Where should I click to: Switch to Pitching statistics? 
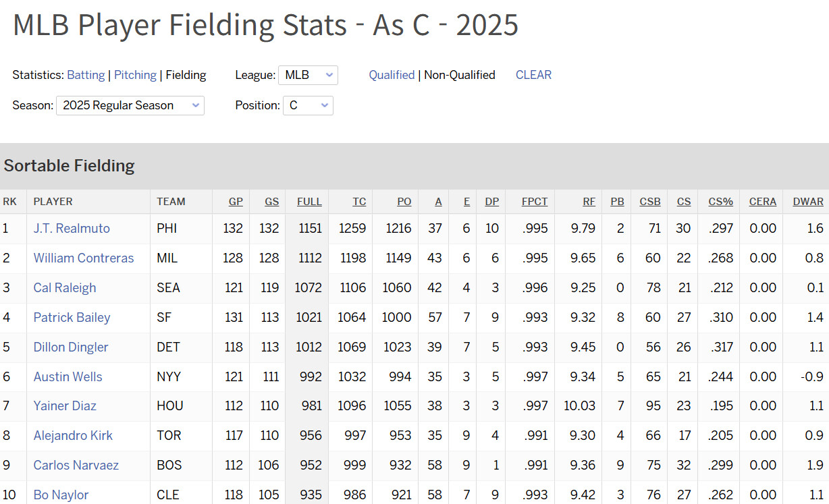coord(135,75)
